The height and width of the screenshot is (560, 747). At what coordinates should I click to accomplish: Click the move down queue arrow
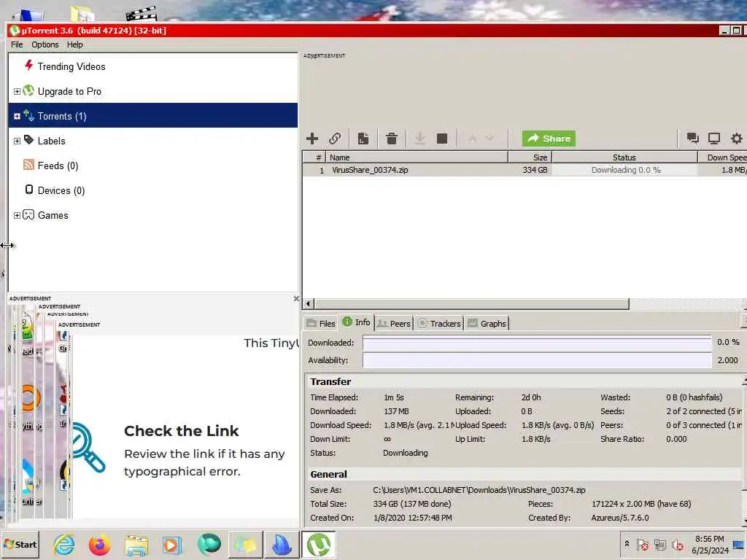point(489,139)
